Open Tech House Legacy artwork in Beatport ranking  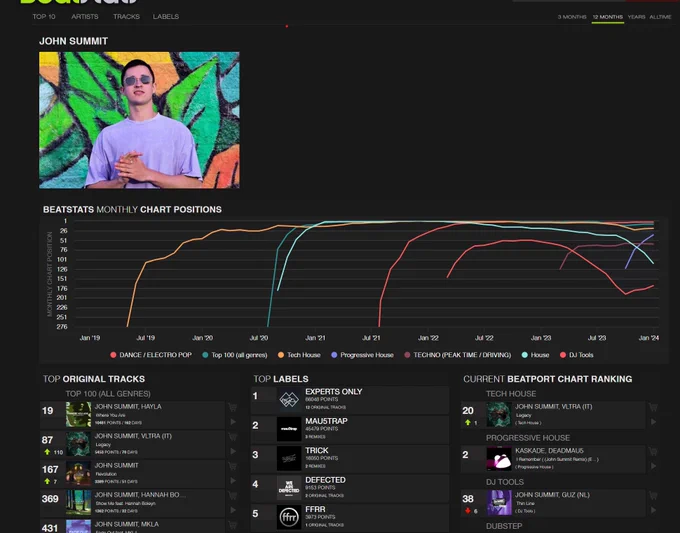pyautogui.click(x=499, y=414)
